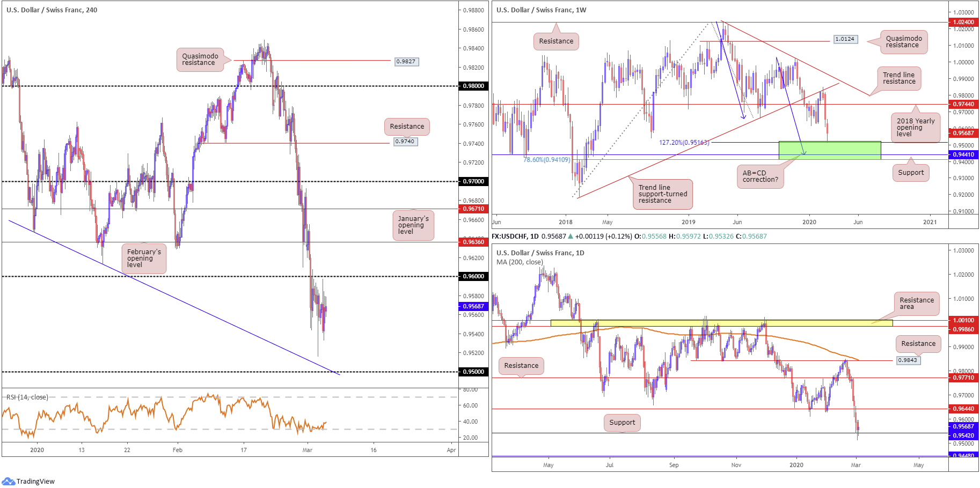The width and height of the screenshot is (980, 488).
Task: Click the MA (200, close) indicator label
Action: 520,262
